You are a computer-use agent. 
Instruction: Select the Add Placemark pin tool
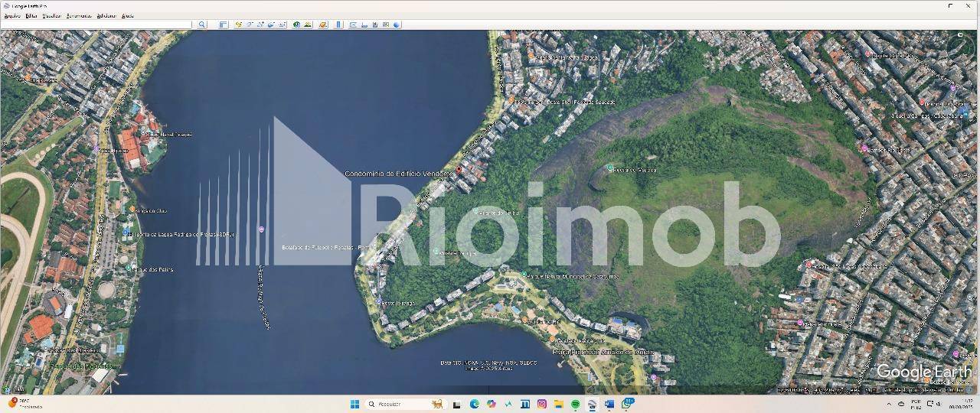point(239,24)
